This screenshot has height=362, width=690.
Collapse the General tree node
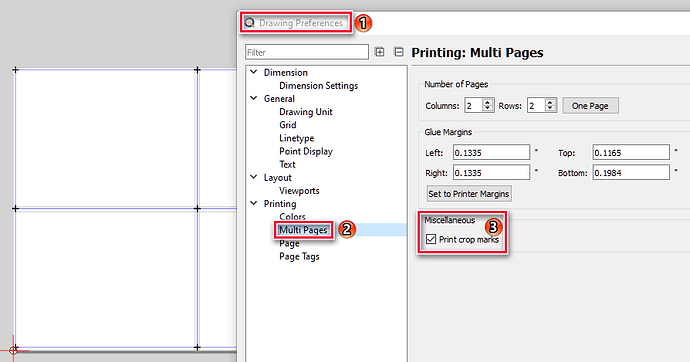click(254, 98)
